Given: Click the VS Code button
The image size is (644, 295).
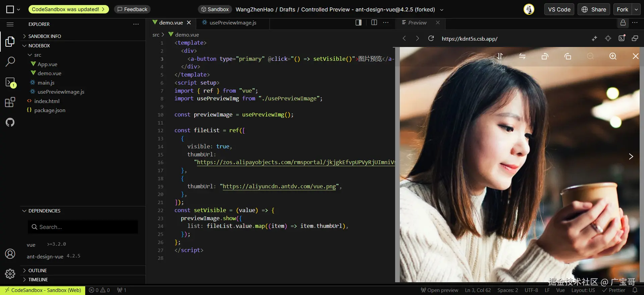Looking at the screenshot, I should [x=559, y=9].
